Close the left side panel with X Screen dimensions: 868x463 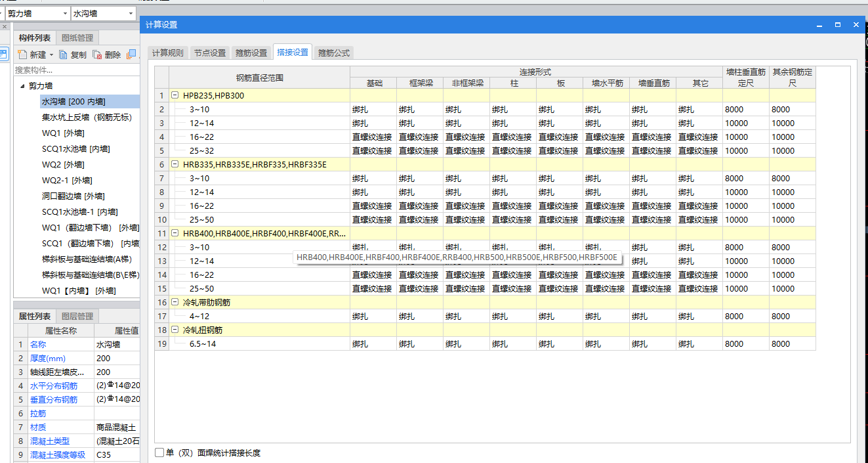point(5,27)
